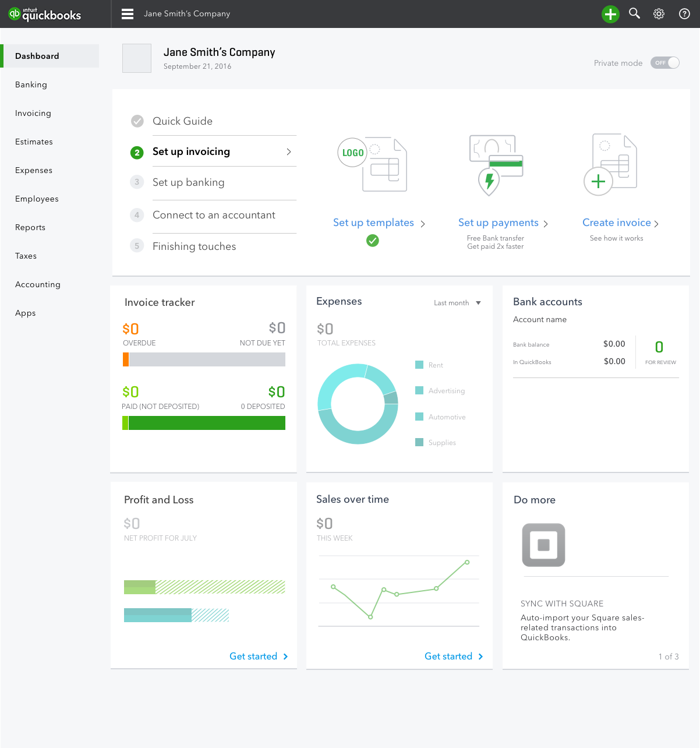Click the step 5 number circle
The width and height of the screenshot is (700, 748).
click(x=137, y=246)
